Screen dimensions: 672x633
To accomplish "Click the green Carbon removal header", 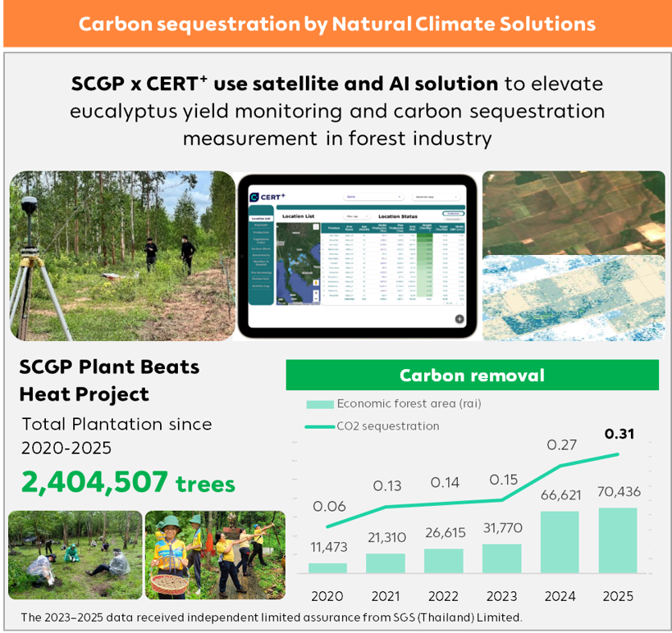I will [472, 376].
